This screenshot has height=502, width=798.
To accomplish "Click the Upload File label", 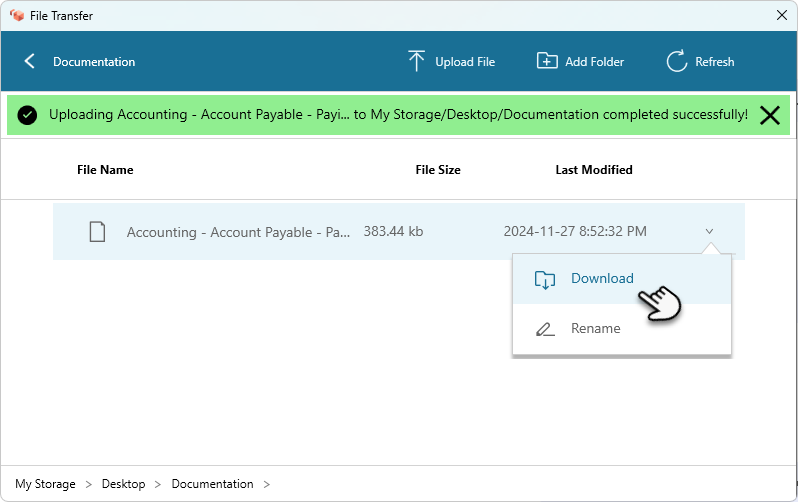I will pyautogui.click(x=465, y=62).
